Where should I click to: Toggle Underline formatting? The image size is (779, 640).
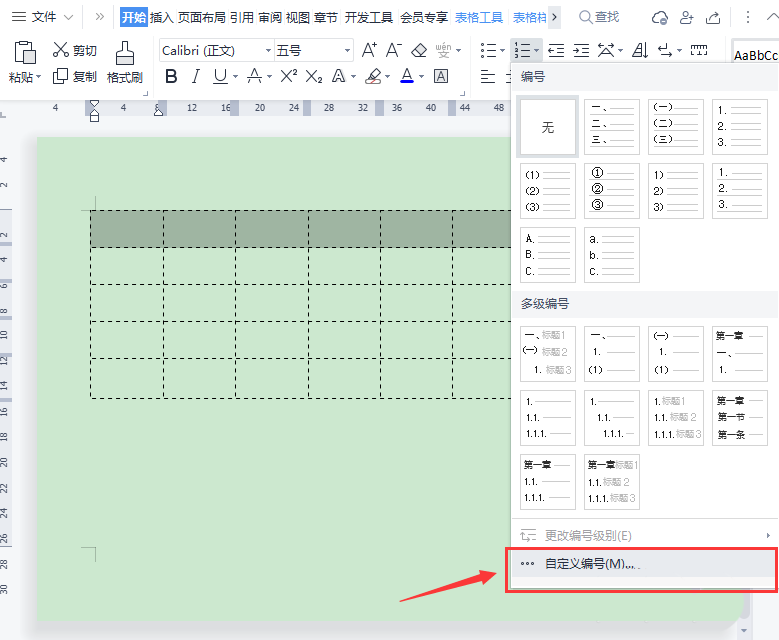(220, 77)
